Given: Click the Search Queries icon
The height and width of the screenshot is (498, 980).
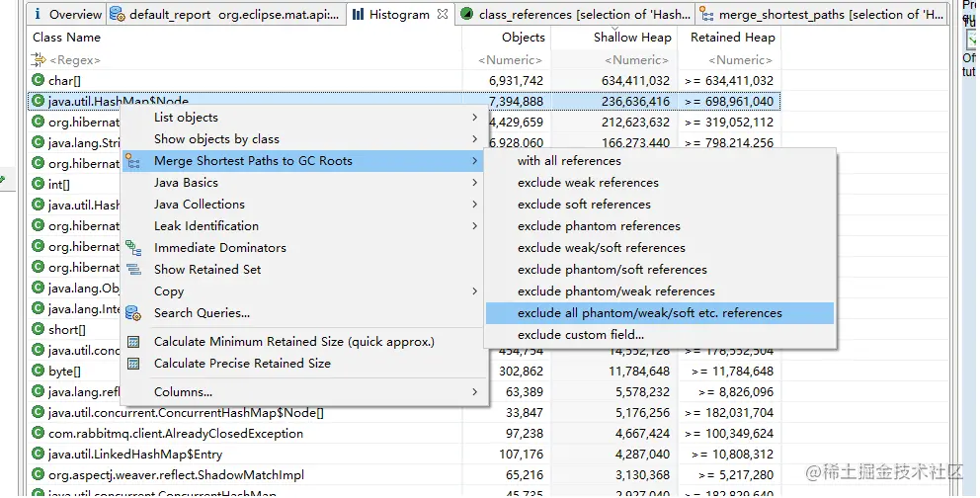Looking at the screenshot, I should 133,313.
